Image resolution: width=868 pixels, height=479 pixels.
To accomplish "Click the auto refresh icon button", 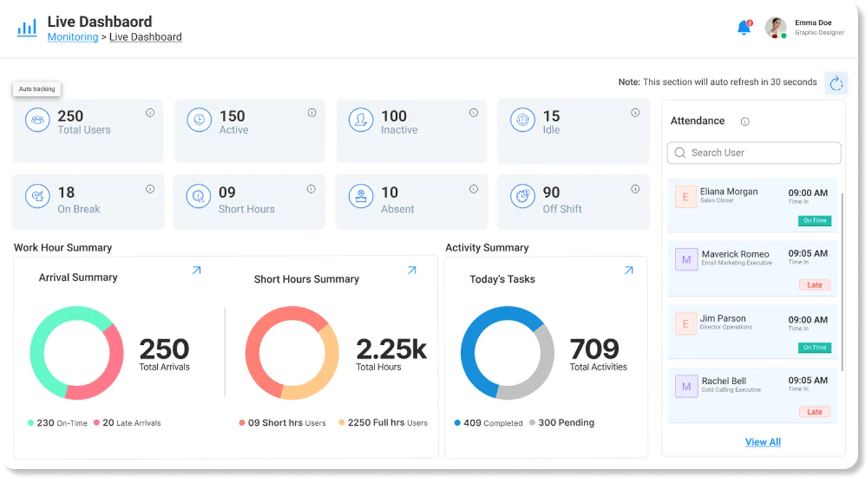I will (836, 83).
